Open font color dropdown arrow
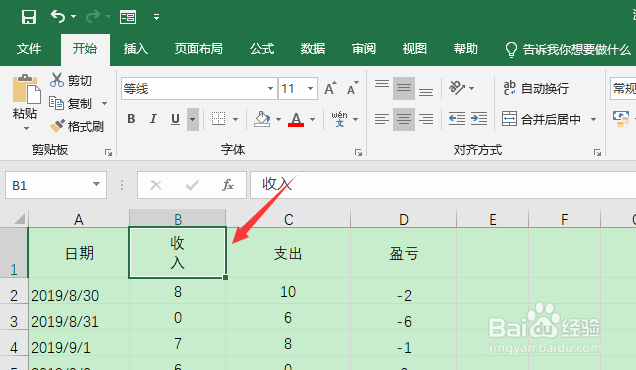This screenshot has height=370, width=636. pos(313,119)
